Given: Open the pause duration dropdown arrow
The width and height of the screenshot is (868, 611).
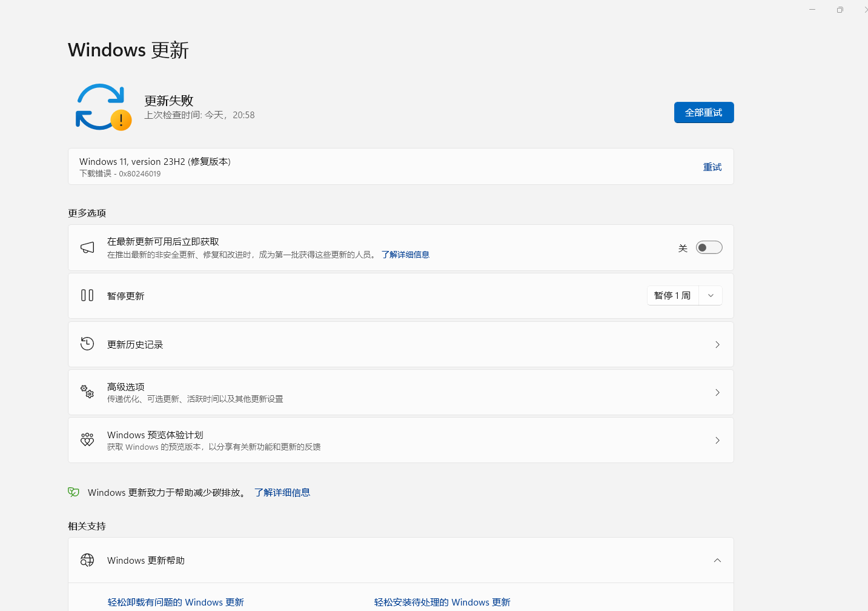Looking at the screenshot, I should [x=711, y=296].
